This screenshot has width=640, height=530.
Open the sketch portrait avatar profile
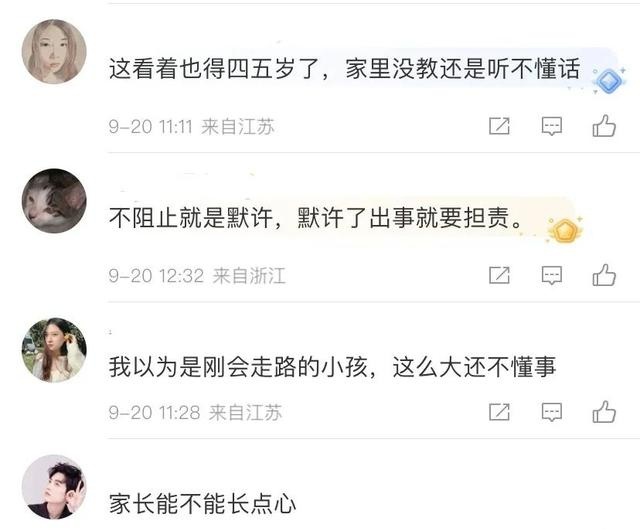pos(54,51)
